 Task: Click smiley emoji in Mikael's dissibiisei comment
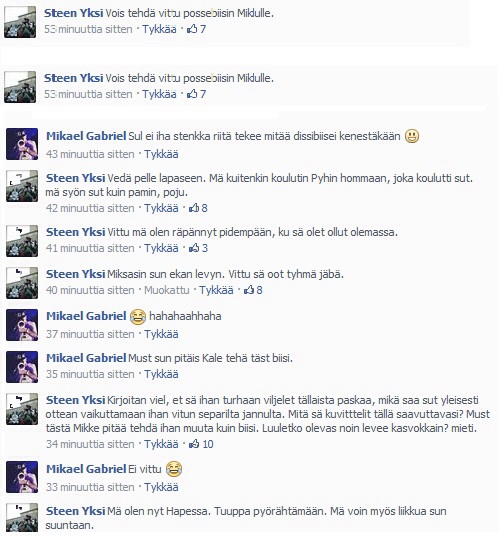click(x=412, y=136)
